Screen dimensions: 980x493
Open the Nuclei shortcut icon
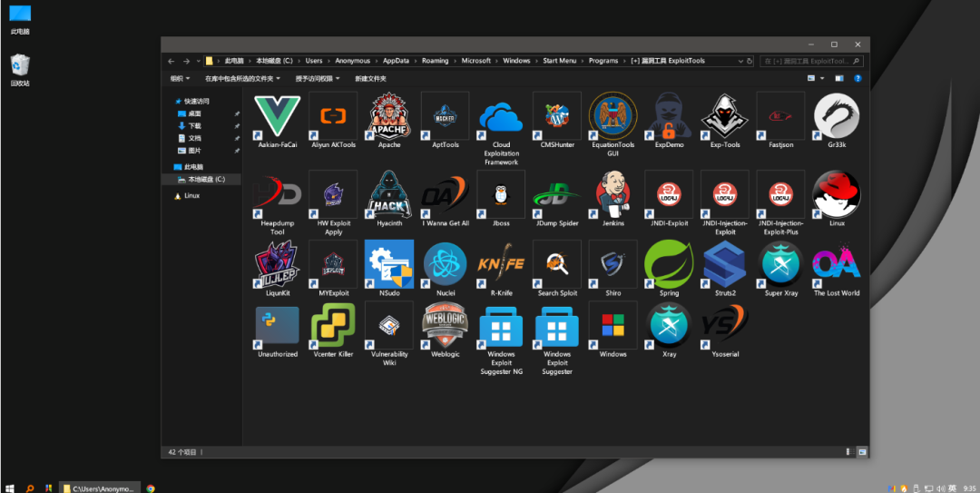tap(445, 264)
